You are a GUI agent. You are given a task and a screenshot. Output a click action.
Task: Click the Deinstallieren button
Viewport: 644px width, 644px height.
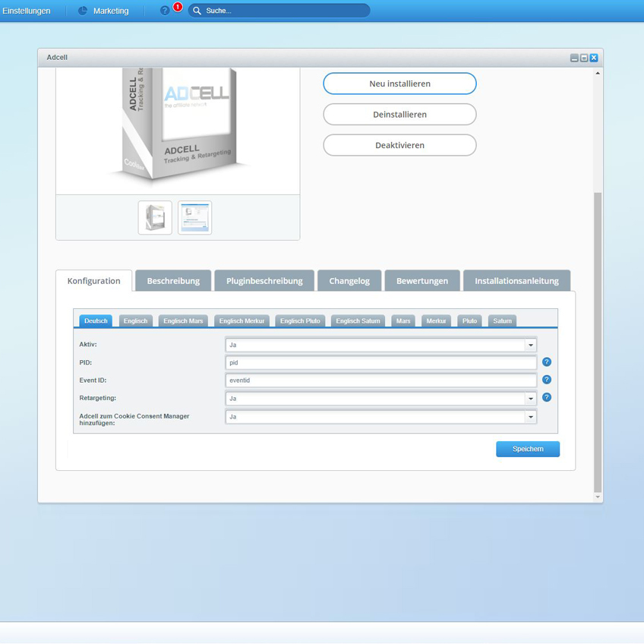coord(399,115)
